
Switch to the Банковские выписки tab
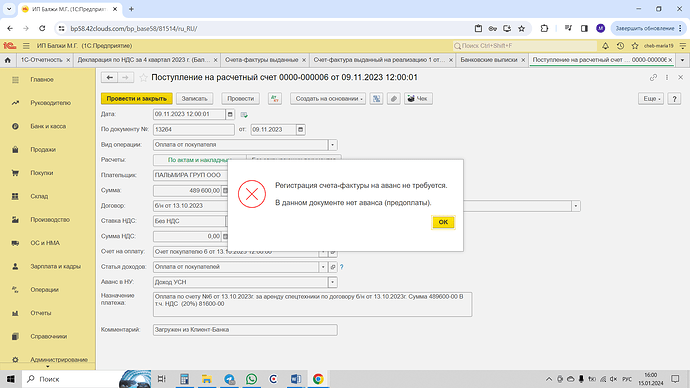(488, 60)
